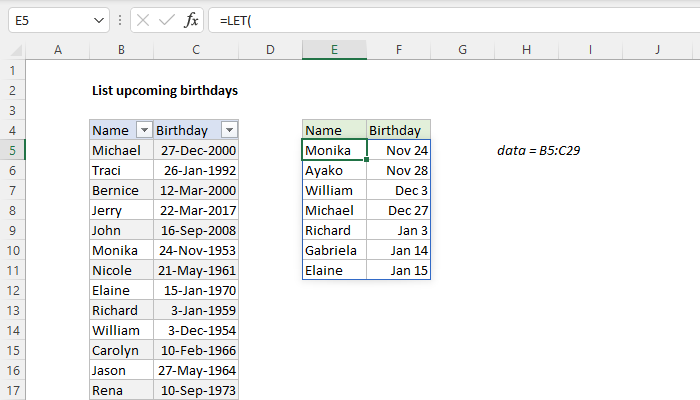Select cell '27-May-1964'

[196, 370]
